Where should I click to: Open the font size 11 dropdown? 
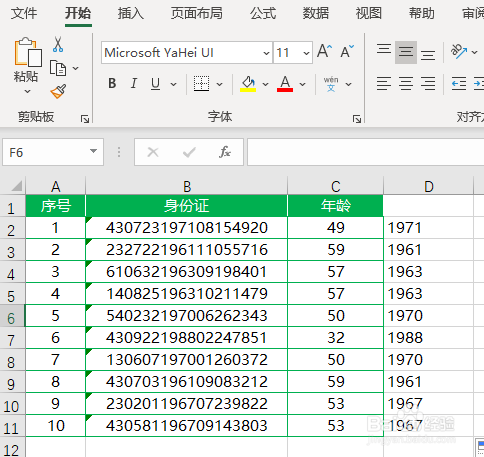[306, 53]
